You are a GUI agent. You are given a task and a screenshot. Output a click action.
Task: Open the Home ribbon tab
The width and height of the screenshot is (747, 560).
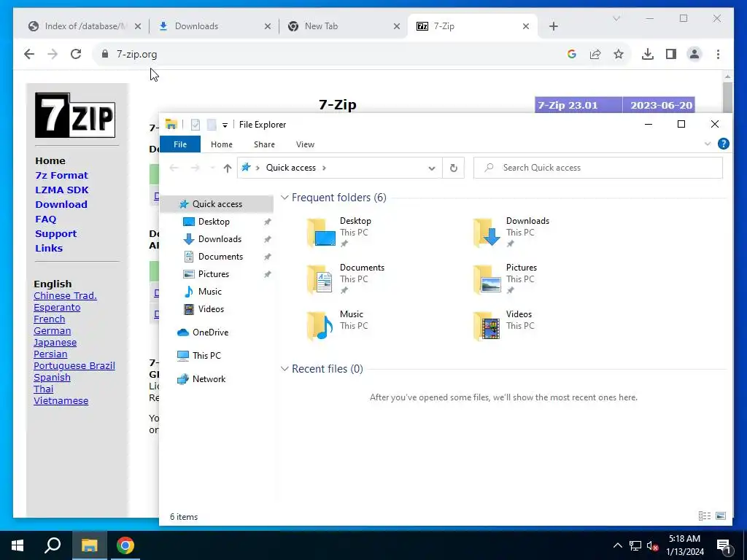(222, 144)
